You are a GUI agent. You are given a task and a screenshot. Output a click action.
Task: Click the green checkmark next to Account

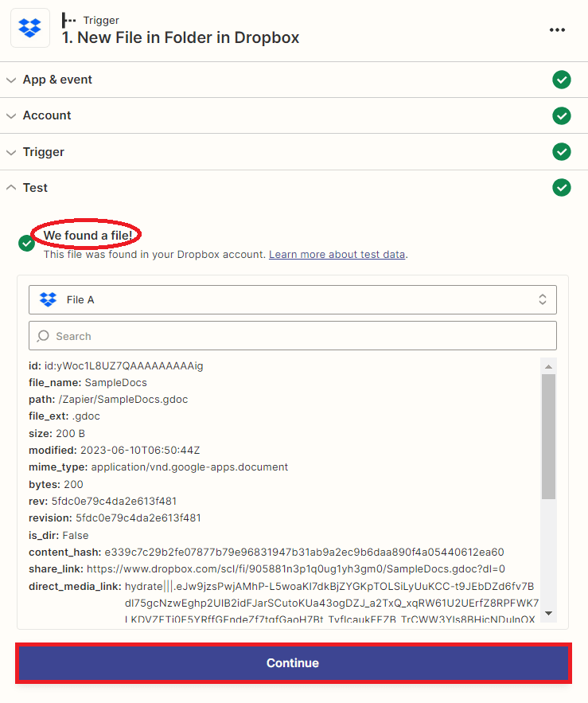562,115
